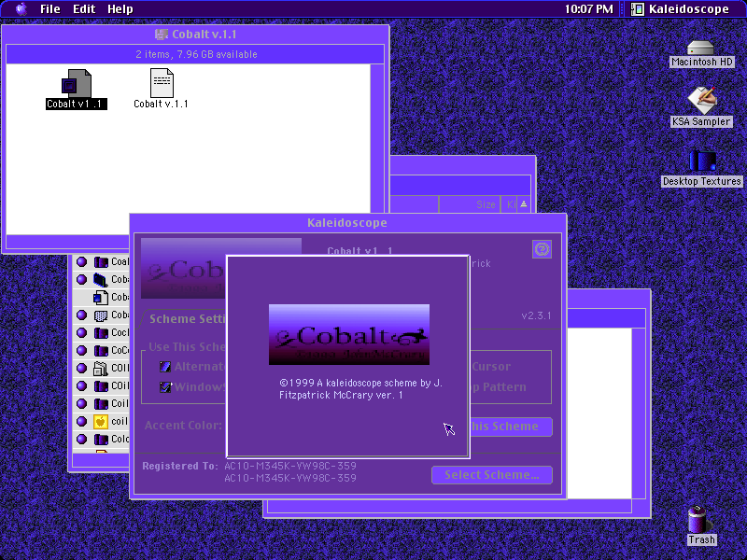Expand the Coal row purple disclosure sphere
This screenshot has width=747, height=560.
click(81, 261)
